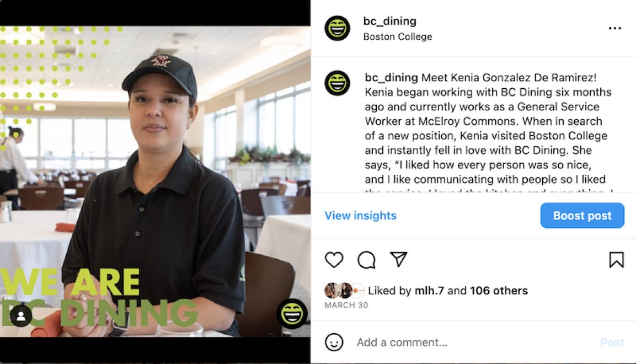Image resolution: width=636 pixels, height=364 pixels.
Task: View the list of 106 others likes
Action: (x=499, y=291)
